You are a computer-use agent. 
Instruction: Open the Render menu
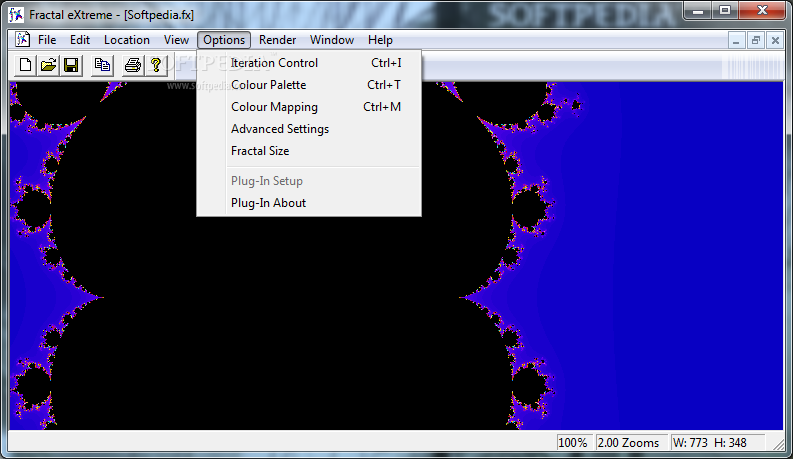[x=277, y=40]
